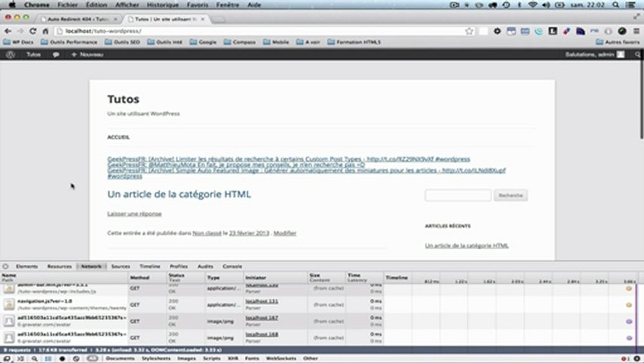The width and height of the screenshot is (644, 363).
Task: Filter network requests by Fonts
Action: click(252, 358)
